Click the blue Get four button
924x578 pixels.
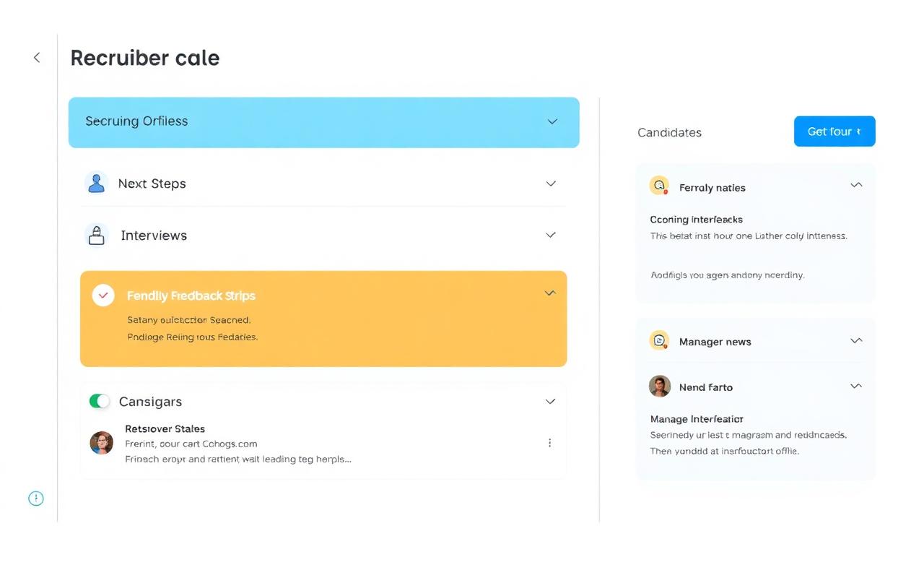[834, 131]
